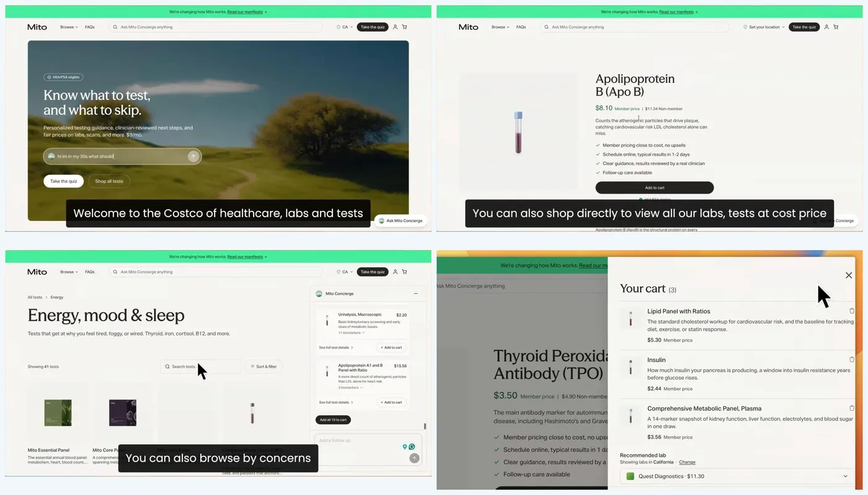Open Sort & filter on the Energy page
Image resolution: width=868 pixels, height=495 pixels.
[x=263, y=367]
